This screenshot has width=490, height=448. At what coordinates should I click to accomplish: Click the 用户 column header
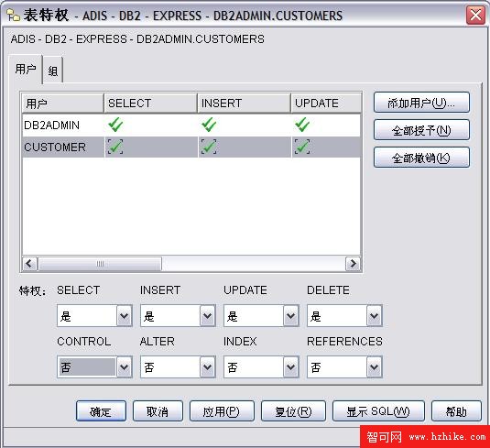(x=63, y=104)
